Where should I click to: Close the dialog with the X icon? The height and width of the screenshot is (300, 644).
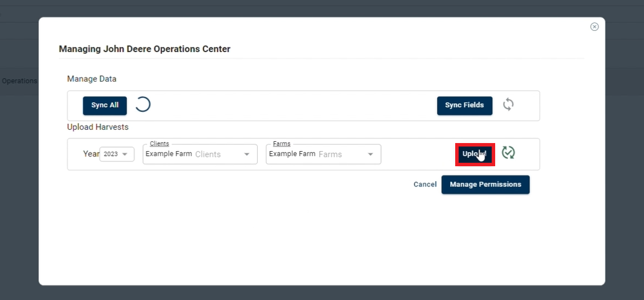[594, 27]
